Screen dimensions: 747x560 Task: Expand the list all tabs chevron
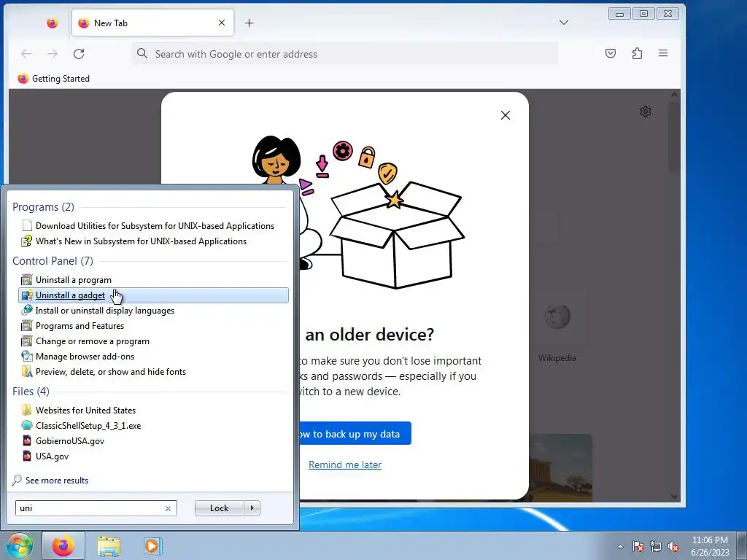pyautogui.click(x=564, y=23)
